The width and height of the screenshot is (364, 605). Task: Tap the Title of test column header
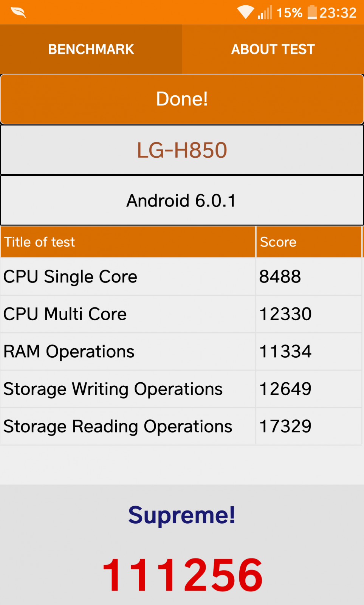click(x=128, y=242)
